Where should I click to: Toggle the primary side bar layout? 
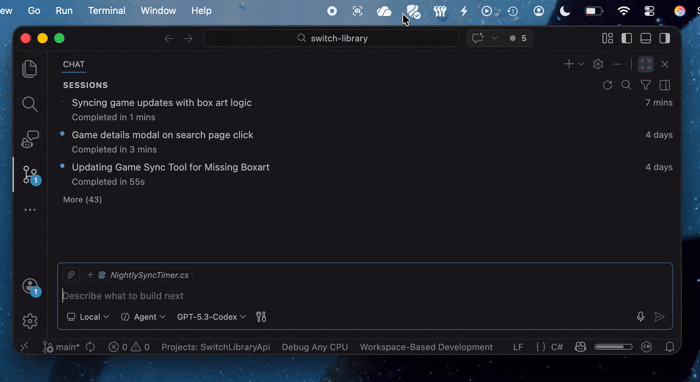[x=627, y=38]
